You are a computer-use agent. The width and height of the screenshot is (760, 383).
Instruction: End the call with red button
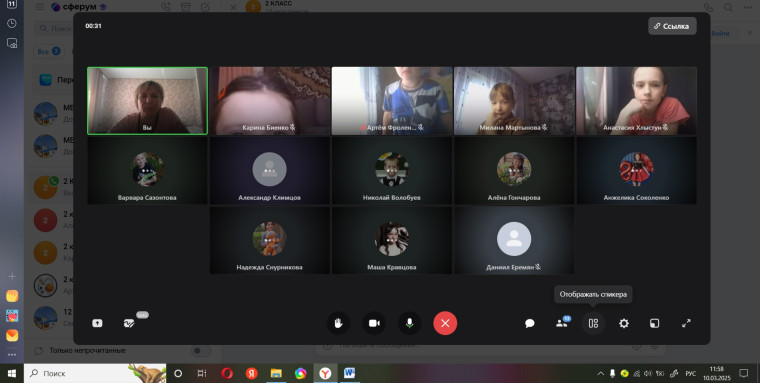[x=445, y=323]
